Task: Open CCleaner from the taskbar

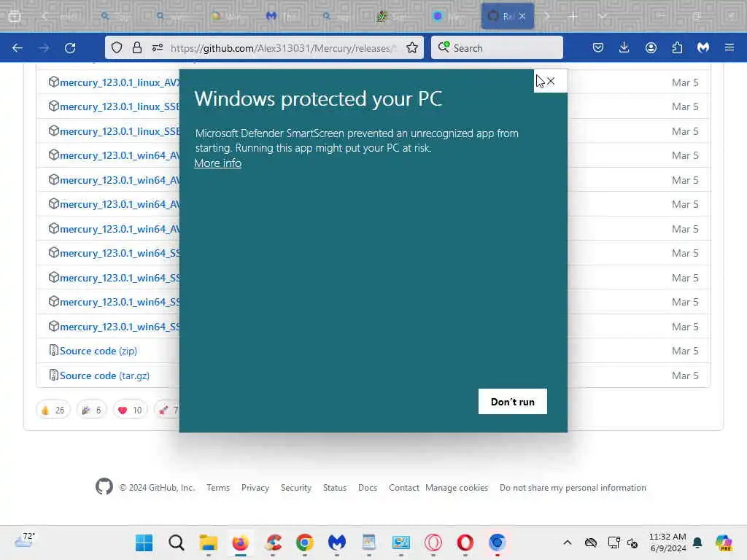Action: pos(273,542)
